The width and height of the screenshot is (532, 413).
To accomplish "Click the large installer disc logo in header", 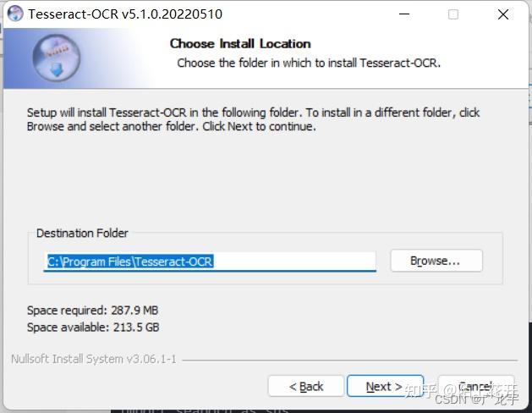I will pos(57,58).
